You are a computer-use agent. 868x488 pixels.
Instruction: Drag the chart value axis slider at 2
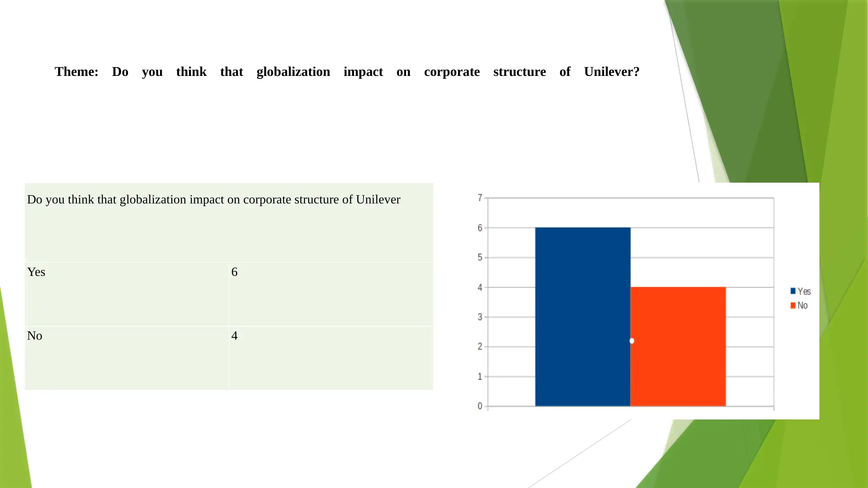pyautogui.click(x=631, y=340)
